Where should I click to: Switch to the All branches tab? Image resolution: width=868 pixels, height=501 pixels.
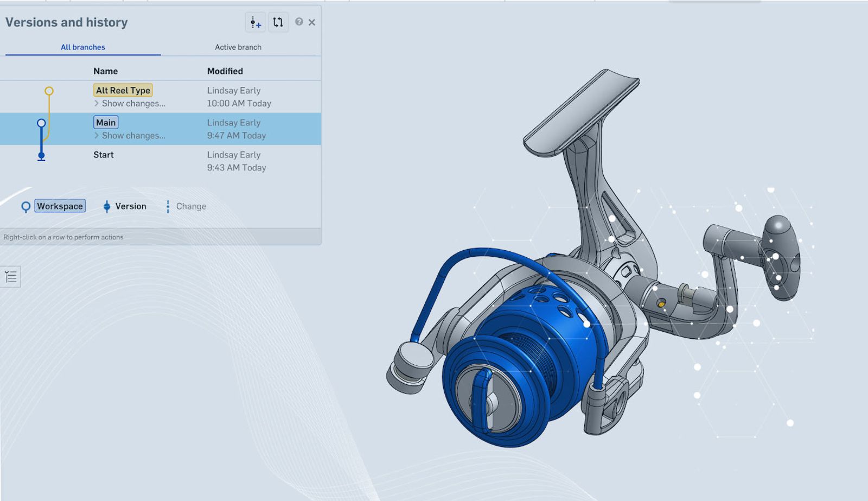tap(83, 47)
